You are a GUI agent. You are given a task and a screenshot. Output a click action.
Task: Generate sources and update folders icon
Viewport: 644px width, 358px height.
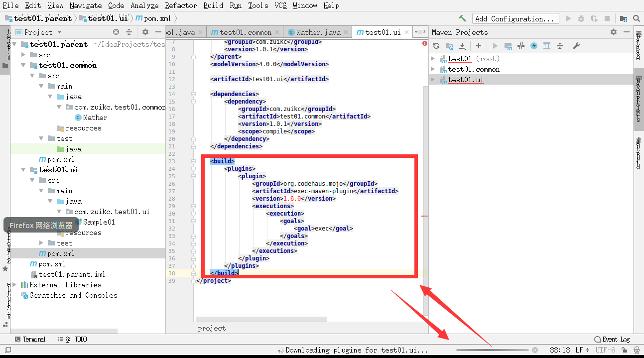(x=449, y=46)
